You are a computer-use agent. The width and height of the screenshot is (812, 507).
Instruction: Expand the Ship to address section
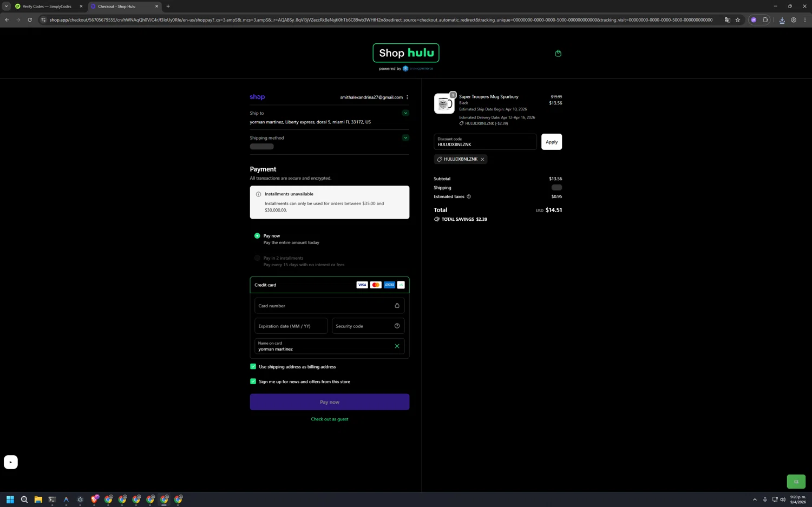point(405,113)
